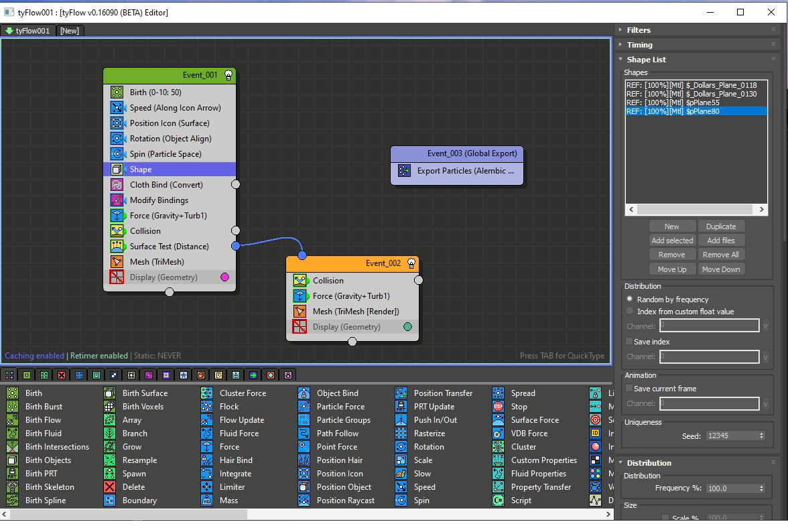The height and width of the screenshot is (532, 788).
Task: Click the Duplicate button
Action: [x=721, y=226]
